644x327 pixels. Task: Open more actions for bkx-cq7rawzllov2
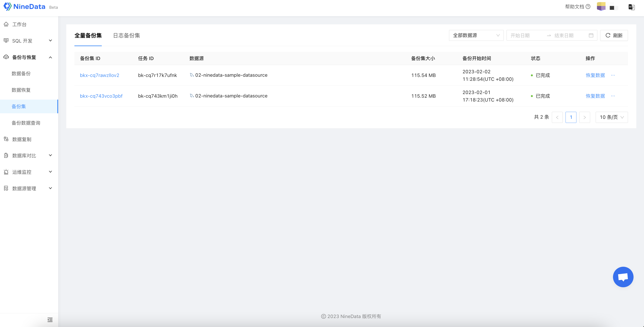[x=613, y=75]
